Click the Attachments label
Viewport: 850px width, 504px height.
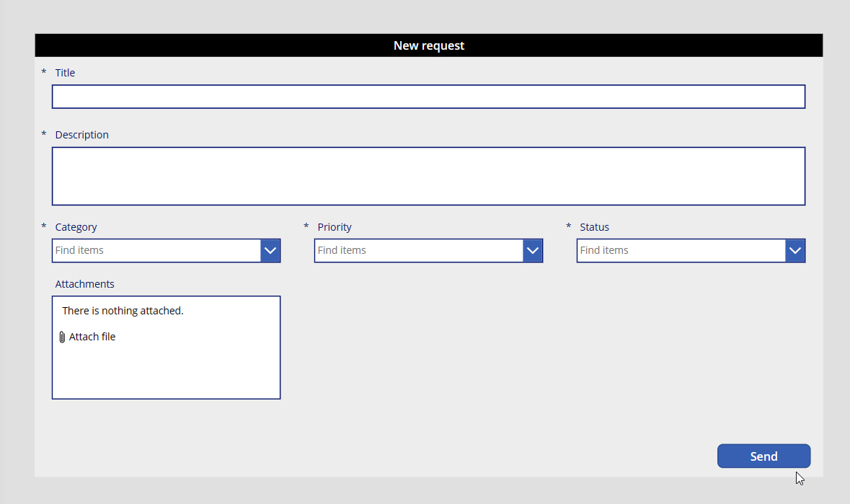click(84, 284)
